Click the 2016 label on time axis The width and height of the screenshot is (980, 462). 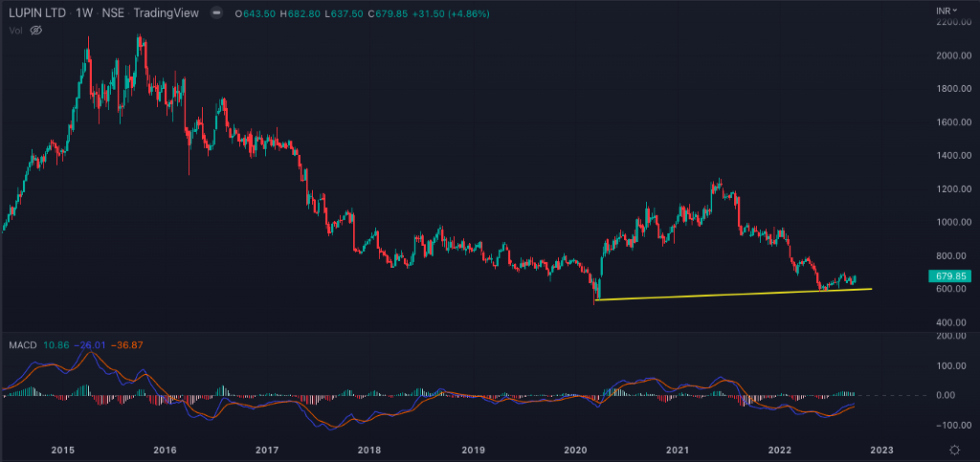[x=165, y=451]
